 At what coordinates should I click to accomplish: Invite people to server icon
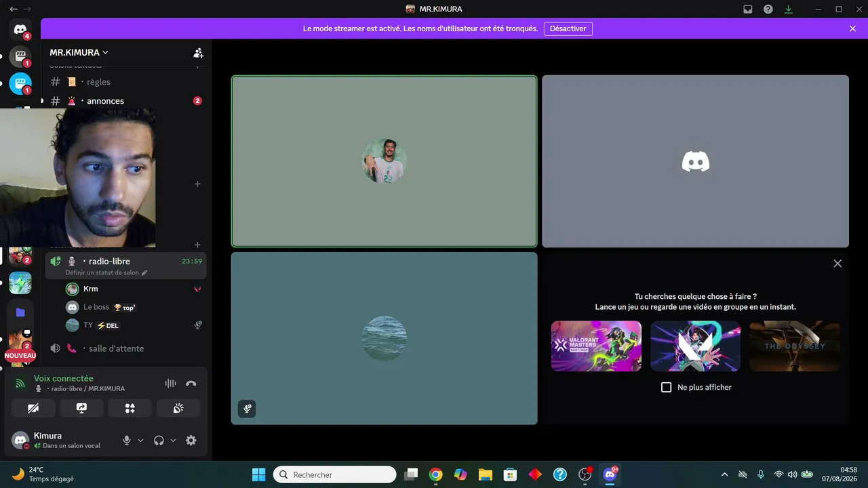pos(198,52)
